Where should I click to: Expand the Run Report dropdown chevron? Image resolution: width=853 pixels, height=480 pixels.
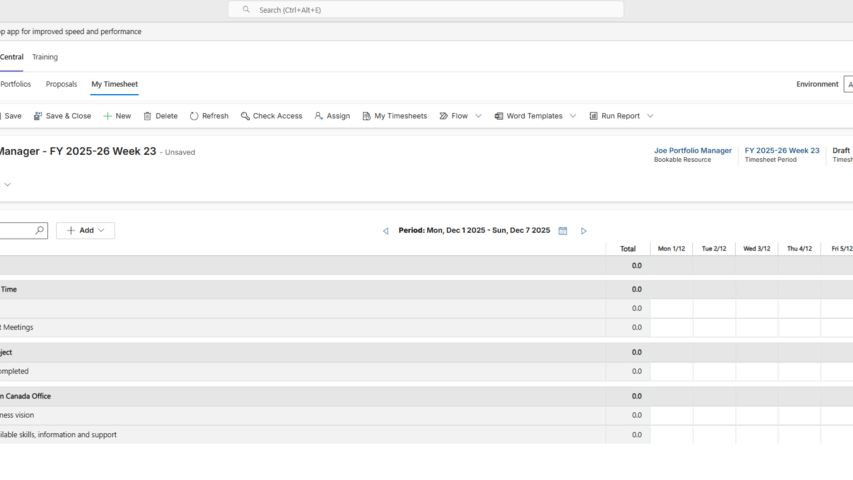click(x=650, y=116)
